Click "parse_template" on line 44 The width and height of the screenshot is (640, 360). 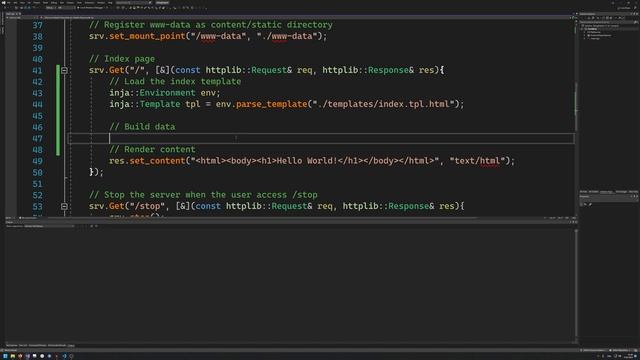271,104
